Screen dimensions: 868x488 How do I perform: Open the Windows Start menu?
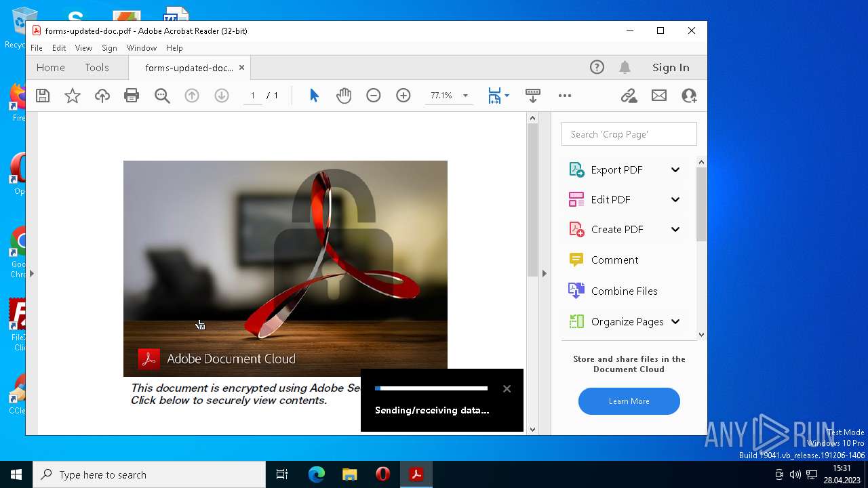16,474
